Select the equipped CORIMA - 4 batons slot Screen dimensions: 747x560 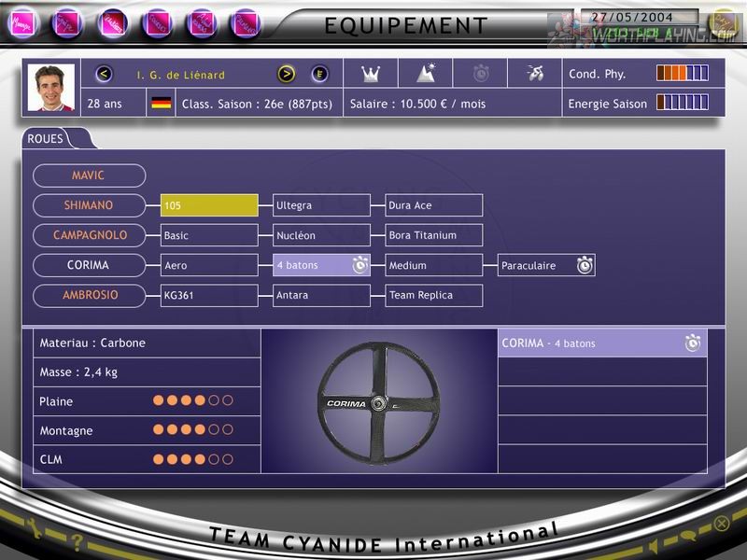pyautogui.click(x=601, y=343)
